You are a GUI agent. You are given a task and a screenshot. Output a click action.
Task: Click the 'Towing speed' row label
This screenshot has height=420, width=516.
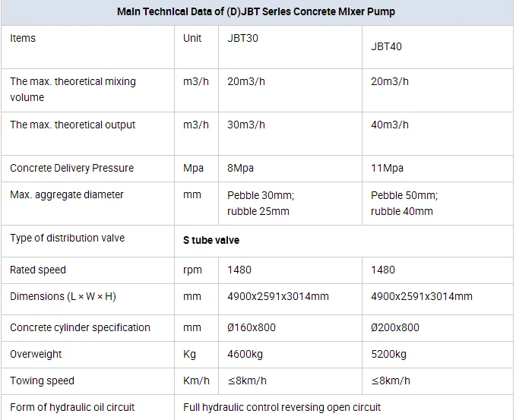tap(42, 381)
